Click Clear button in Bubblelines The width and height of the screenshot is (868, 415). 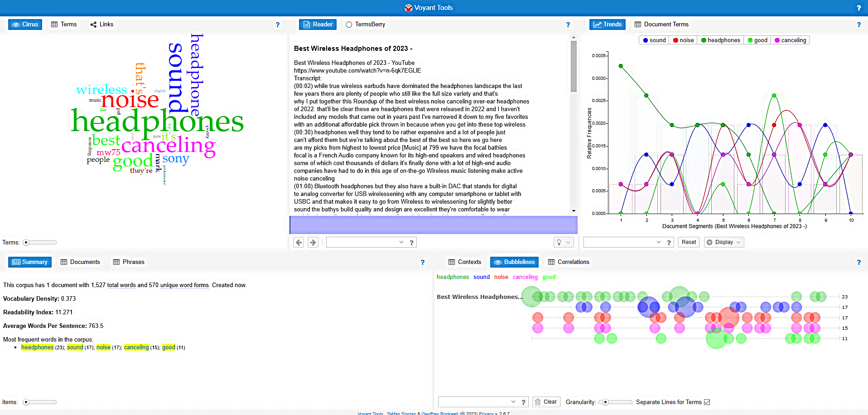(546, 402)
